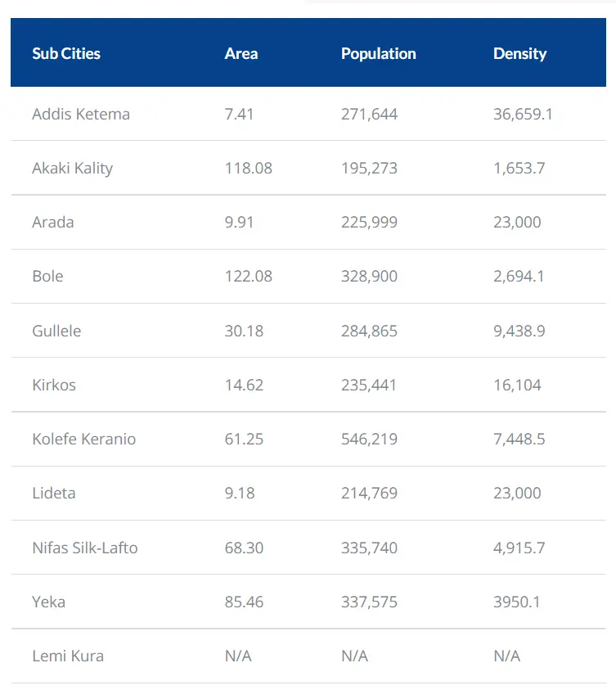Click Akaki Kality area value 118.08

249,168
